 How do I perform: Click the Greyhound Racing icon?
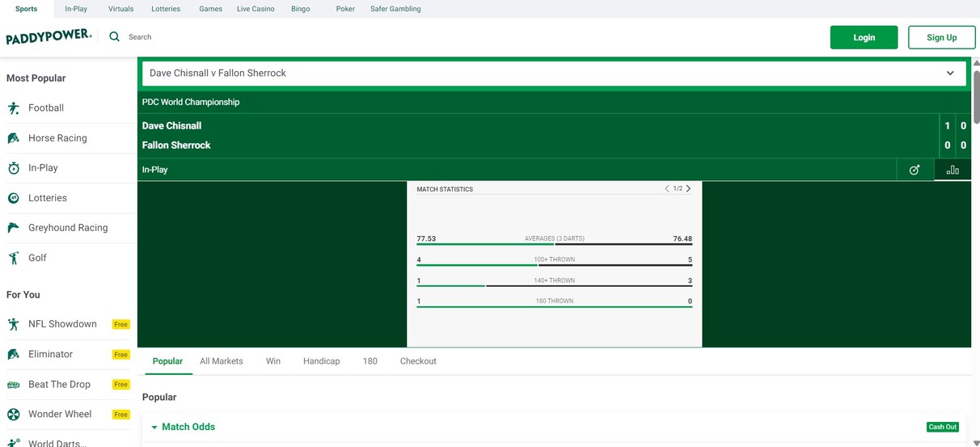(x=14, y=228)
